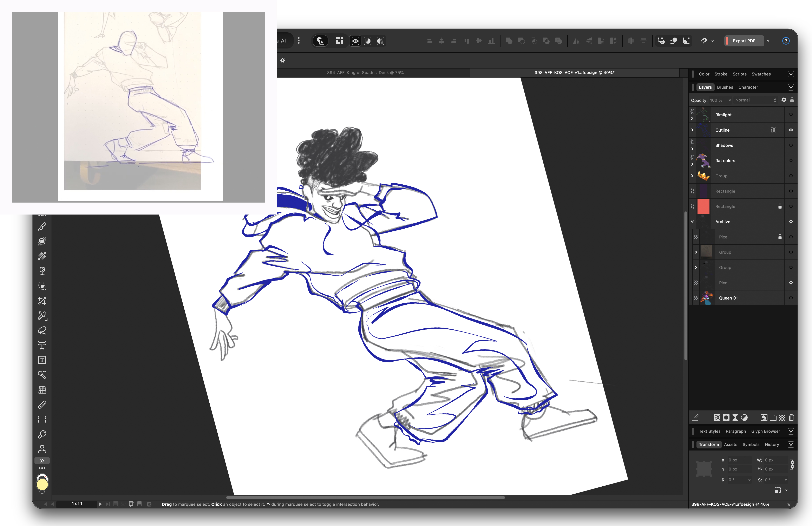Select the Zoom magnifier tool
This screenshot has height=526, width=812.
(42, 435)
